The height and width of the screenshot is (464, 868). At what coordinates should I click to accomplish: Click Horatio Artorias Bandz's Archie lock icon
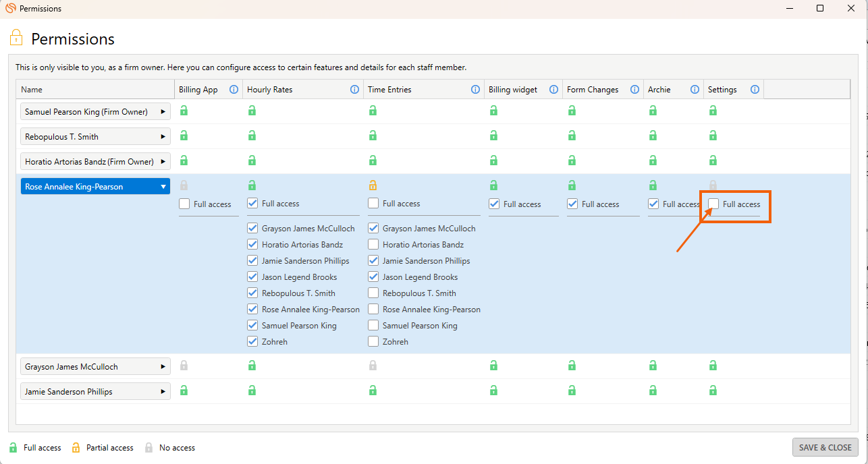653,161
